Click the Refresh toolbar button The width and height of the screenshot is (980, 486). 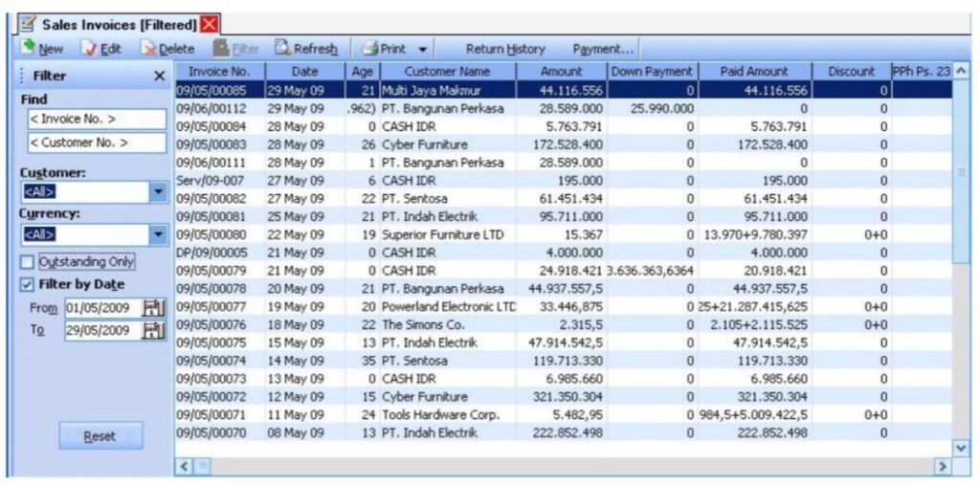(x=307, y=48)
